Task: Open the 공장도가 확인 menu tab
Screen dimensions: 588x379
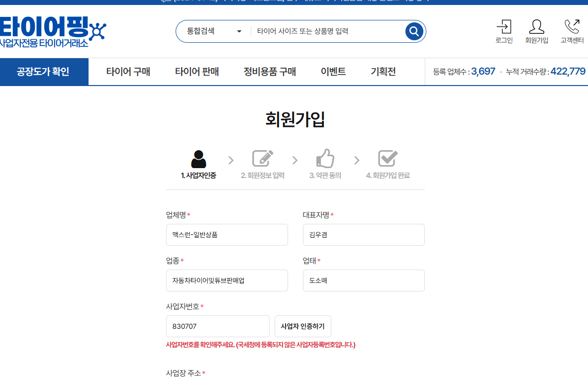Action: pos(44,72)
